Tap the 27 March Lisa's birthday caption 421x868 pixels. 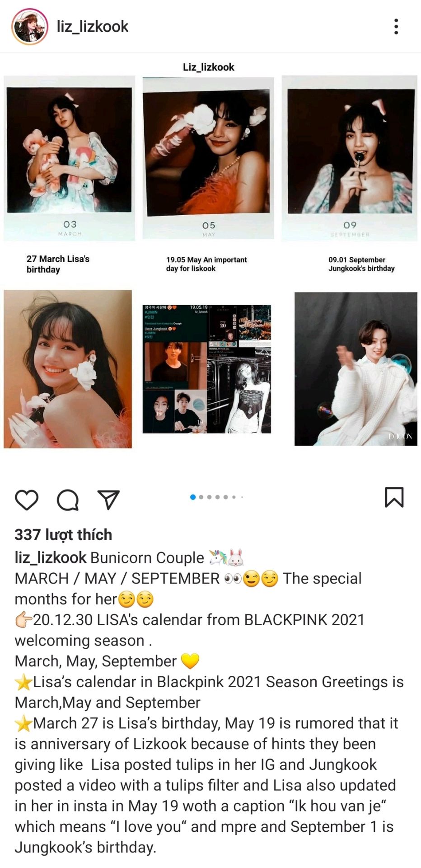point(58,264)
